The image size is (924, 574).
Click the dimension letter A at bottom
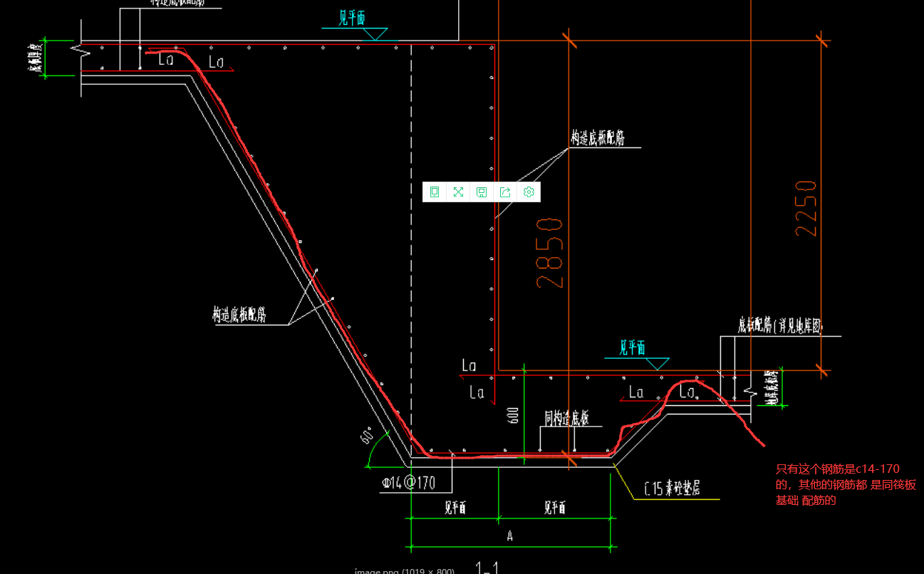point(510,537)
